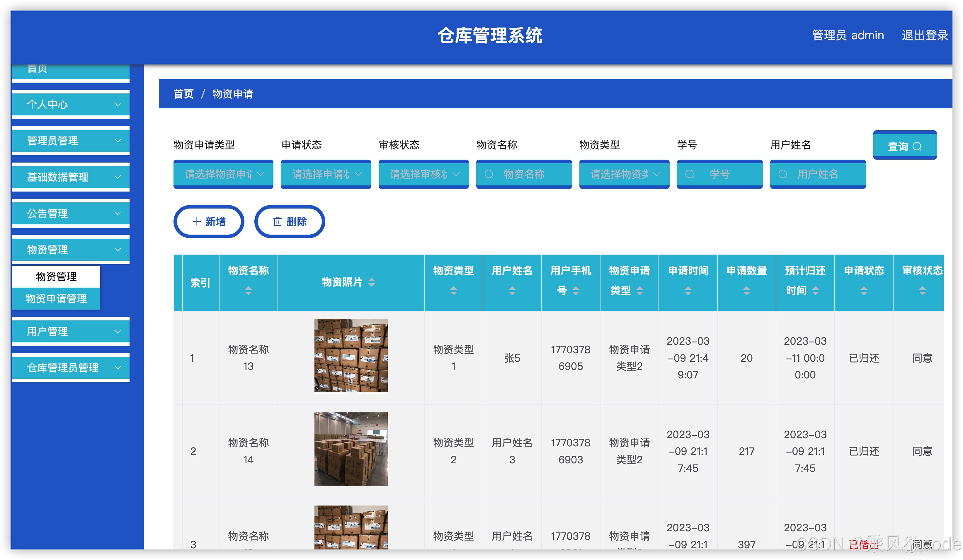Select 物资申请管理 in the sidebar menu
Image resolution: width=963 pixels, height=560 pixels.
(56, 299)
